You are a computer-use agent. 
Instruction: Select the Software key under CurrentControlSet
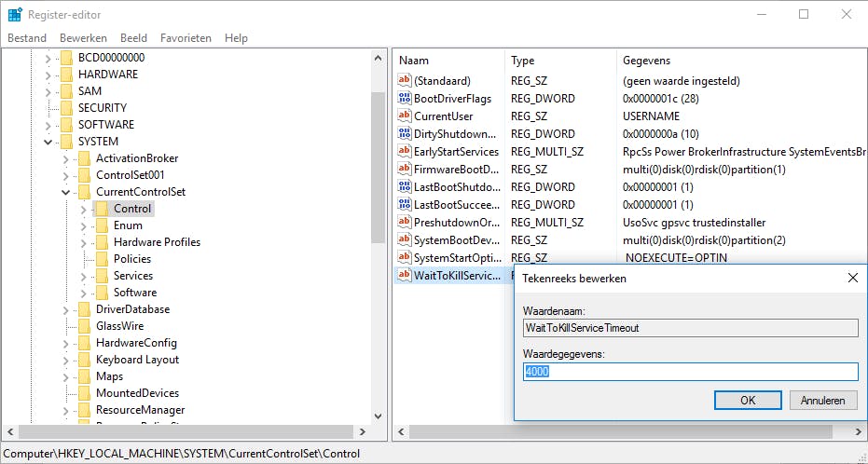[135, 293]
